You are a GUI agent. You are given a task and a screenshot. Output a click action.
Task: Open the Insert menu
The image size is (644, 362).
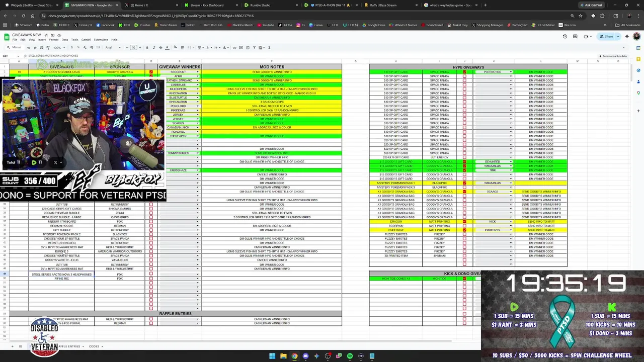[42, 40]
